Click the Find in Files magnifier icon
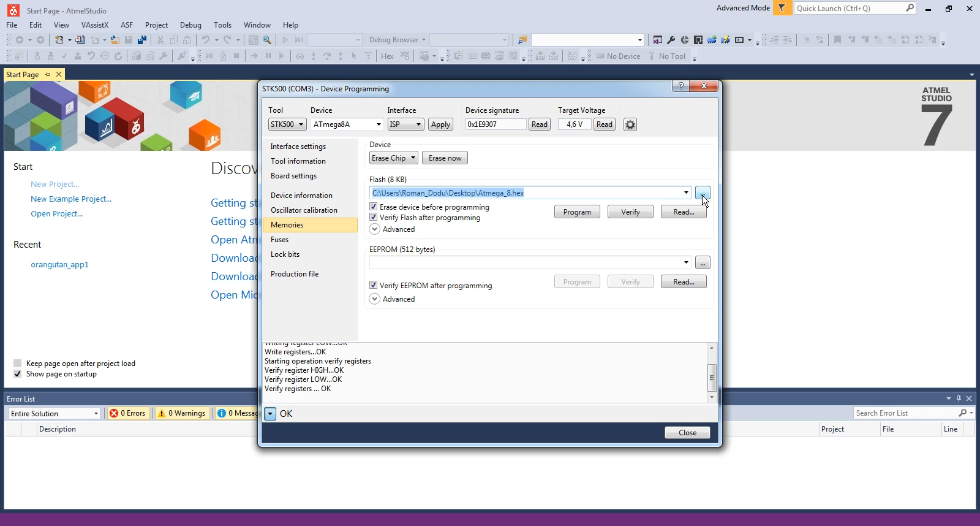This screenshot has width=980, height=526. coord(267,40)
